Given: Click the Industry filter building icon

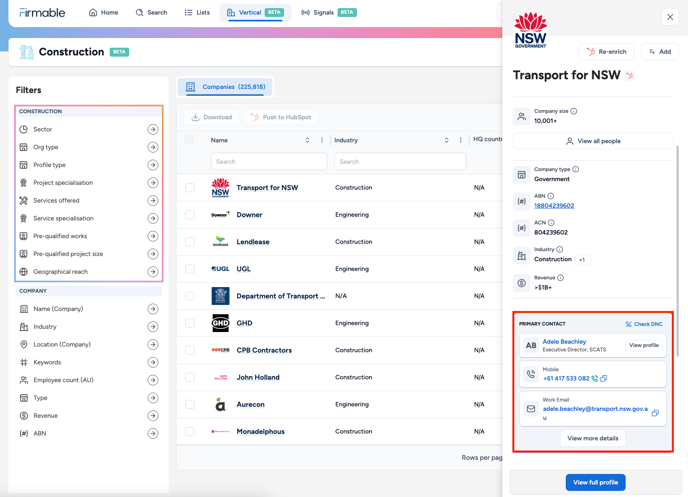Looking at the screenshot, I should 24,326.
